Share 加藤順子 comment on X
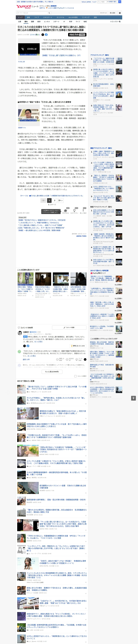 pyautogui.click(x=25, y=346)
